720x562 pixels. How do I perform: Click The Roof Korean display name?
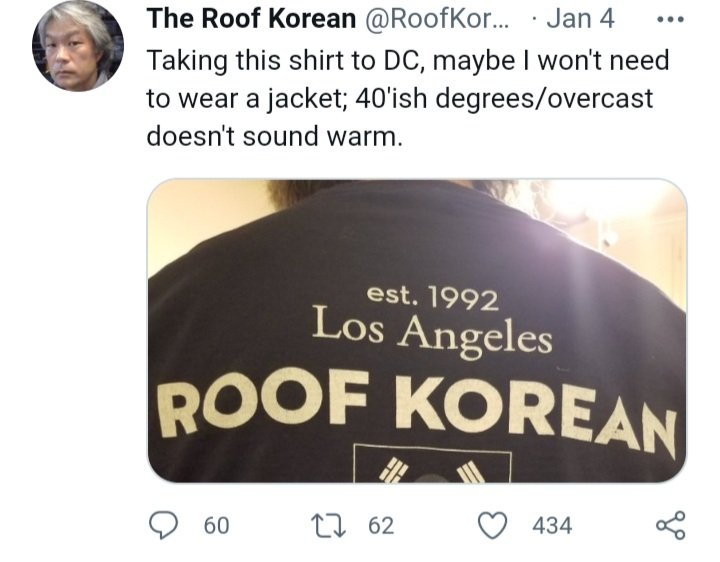[x=251, y=19]
